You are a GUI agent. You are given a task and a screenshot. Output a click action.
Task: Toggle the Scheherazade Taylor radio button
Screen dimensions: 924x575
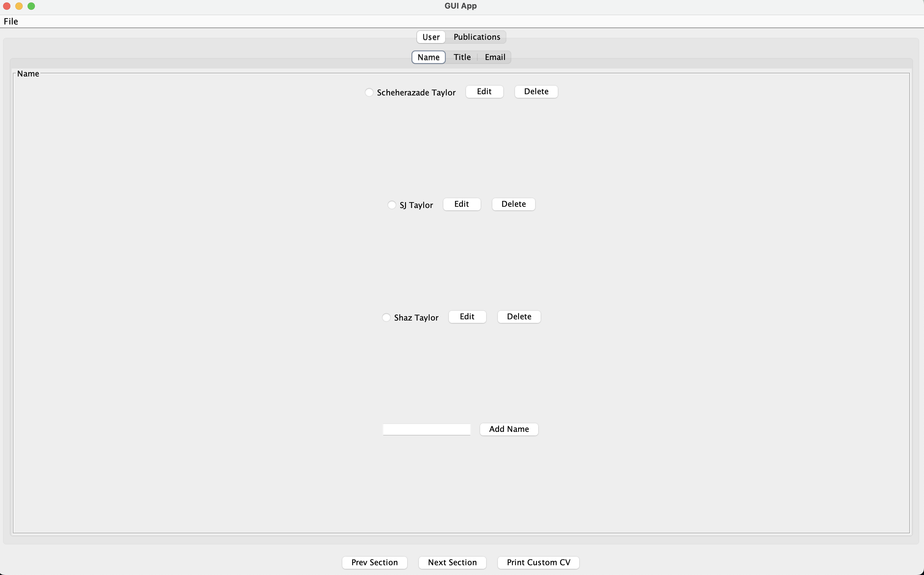[x=369, y=93]
